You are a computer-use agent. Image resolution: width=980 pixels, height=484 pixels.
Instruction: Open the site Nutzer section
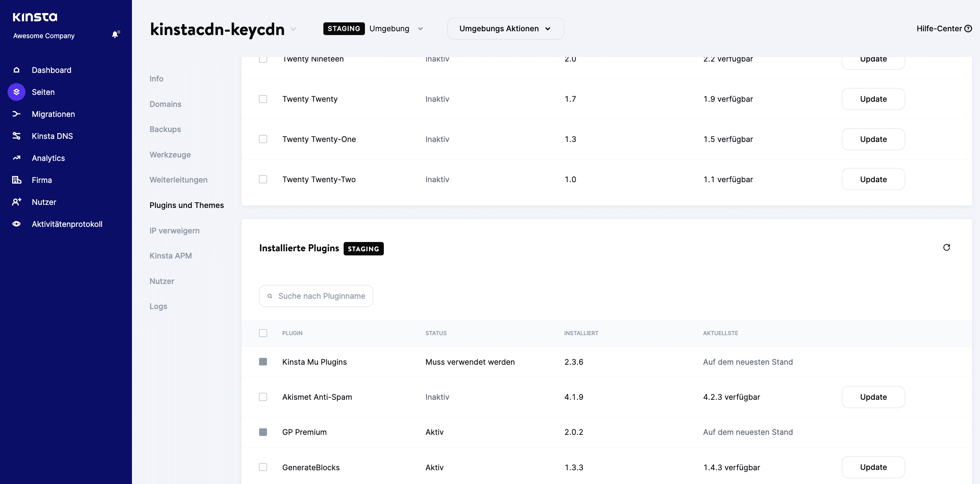(x=162, y=282)
